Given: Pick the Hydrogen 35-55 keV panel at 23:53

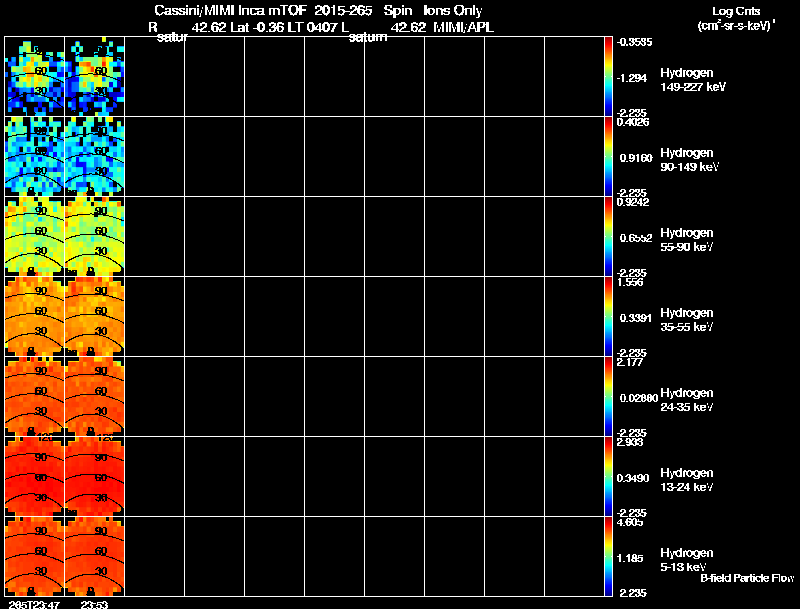Looking at the screenshot, I should 94,317.
